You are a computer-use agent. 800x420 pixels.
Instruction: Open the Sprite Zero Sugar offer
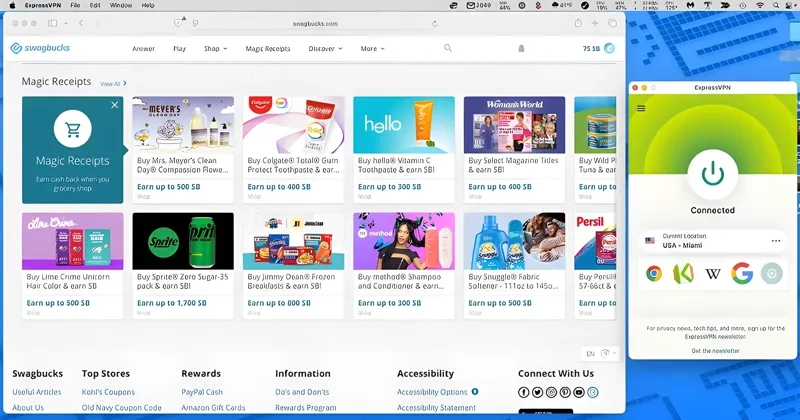(183, 266)
